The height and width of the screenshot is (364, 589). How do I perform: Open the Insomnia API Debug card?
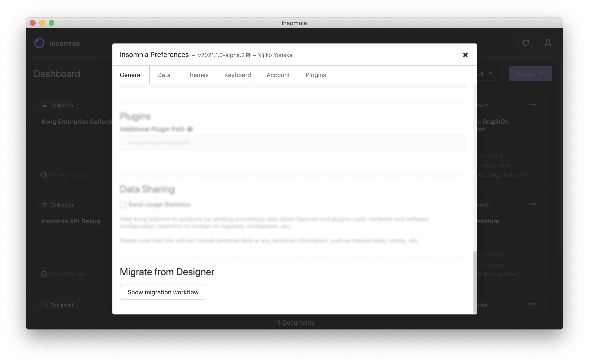point(73,238)
